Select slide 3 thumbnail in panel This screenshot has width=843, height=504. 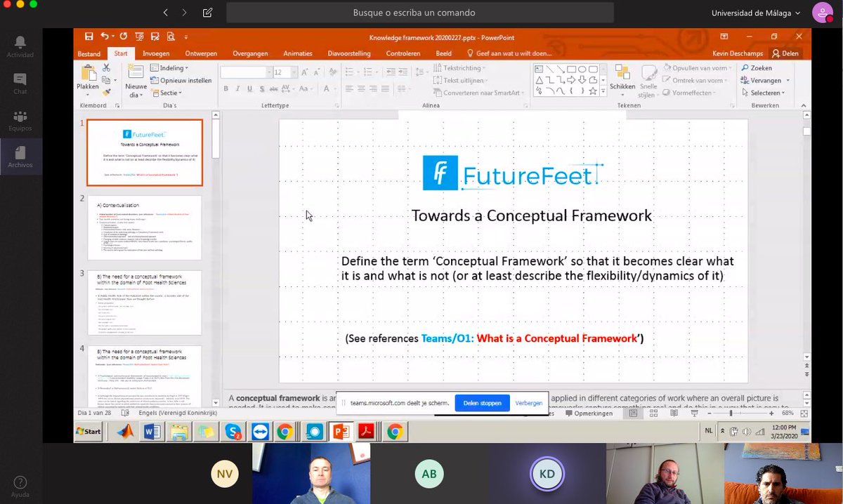pos(145,303)
